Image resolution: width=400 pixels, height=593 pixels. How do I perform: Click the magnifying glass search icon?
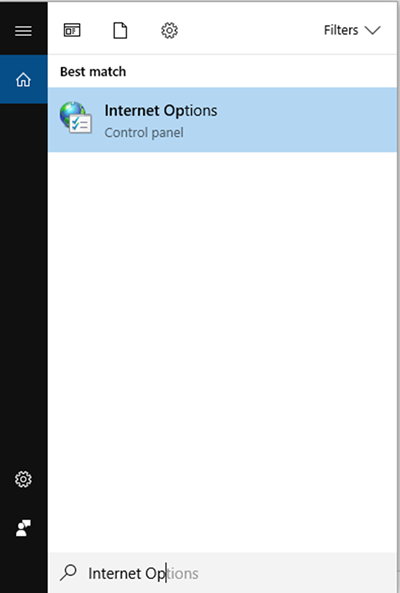[68, 572]
